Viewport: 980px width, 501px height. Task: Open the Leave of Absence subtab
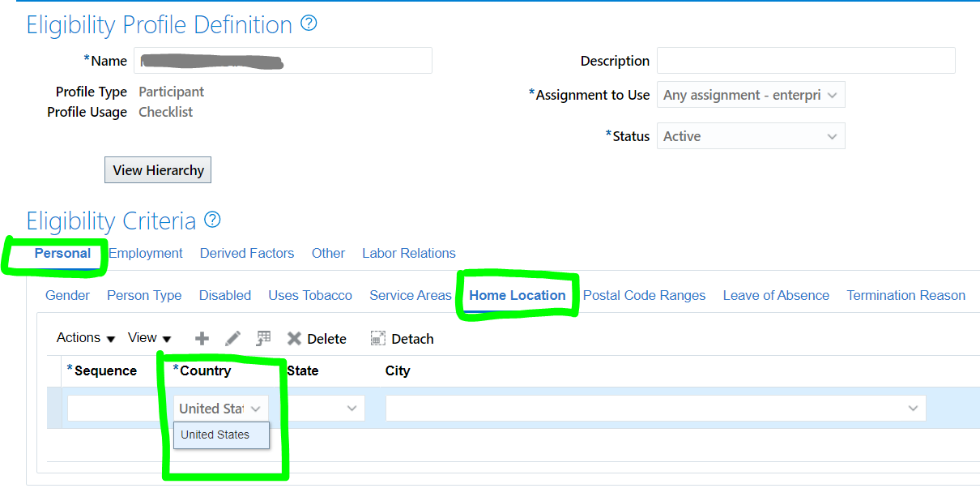[775, 295]
